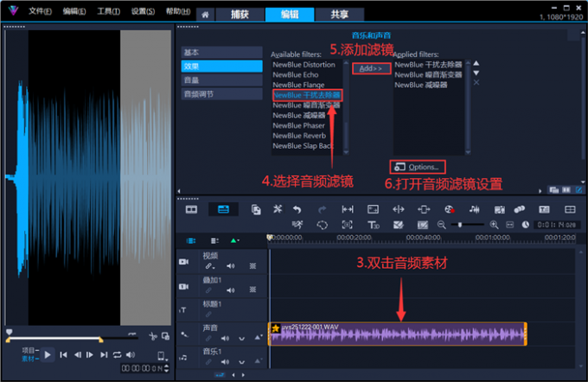Play the preview
Image resolution: width=588 pixels, height=382 pixels.
tap(48, 354)
